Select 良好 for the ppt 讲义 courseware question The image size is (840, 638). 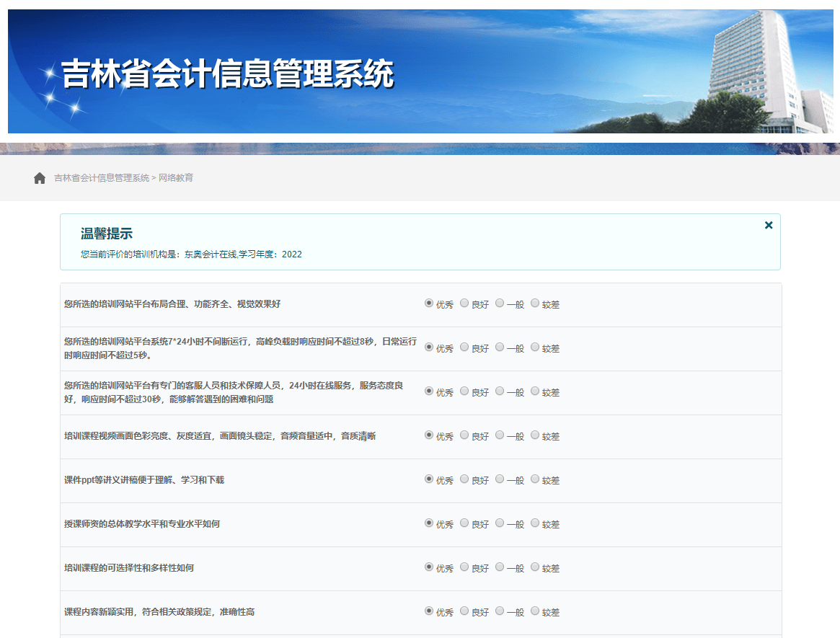[464, 479]
